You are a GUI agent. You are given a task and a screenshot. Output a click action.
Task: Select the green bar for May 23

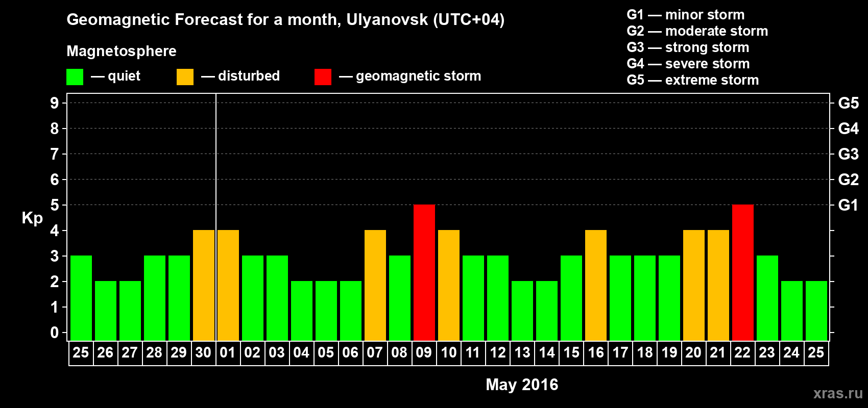point(767,298)
